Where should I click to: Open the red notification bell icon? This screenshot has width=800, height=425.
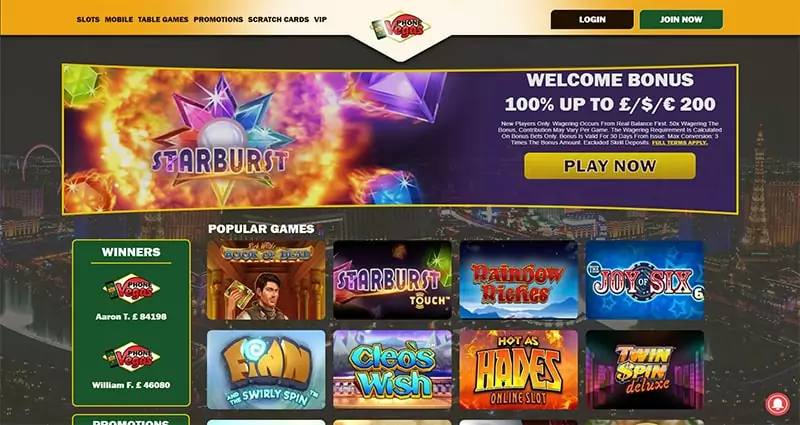point(778,404)
